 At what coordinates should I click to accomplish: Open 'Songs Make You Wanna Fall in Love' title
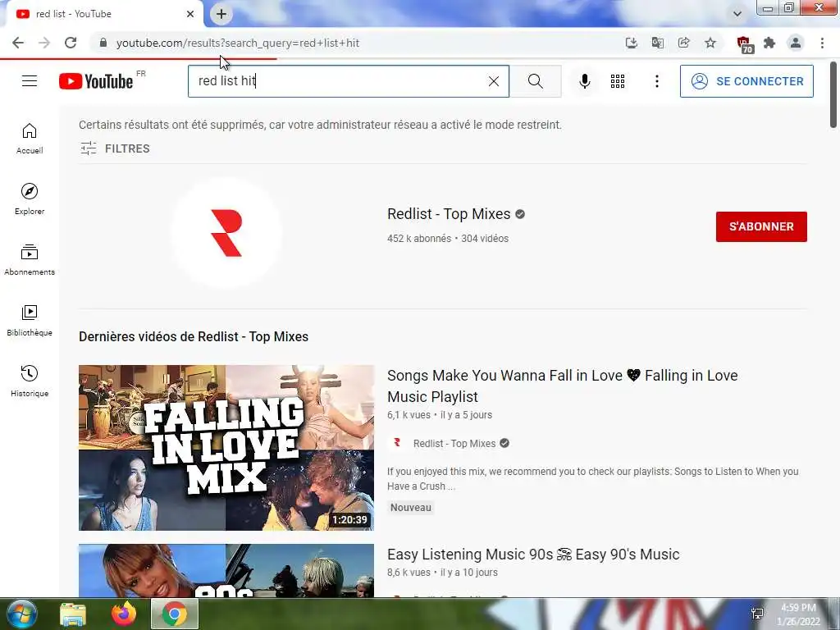562,386
